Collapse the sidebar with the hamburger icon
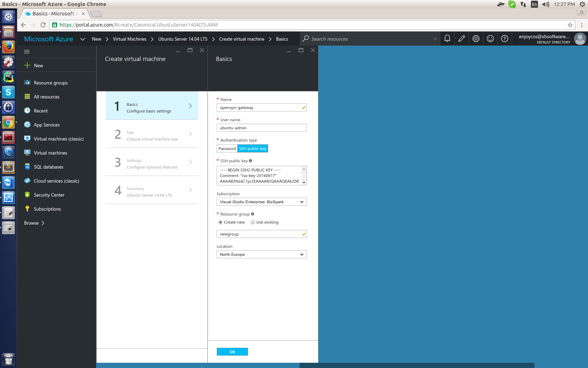The height and width of the screenshot is (368, 588). pyautogui.click(x=27, y=51)
